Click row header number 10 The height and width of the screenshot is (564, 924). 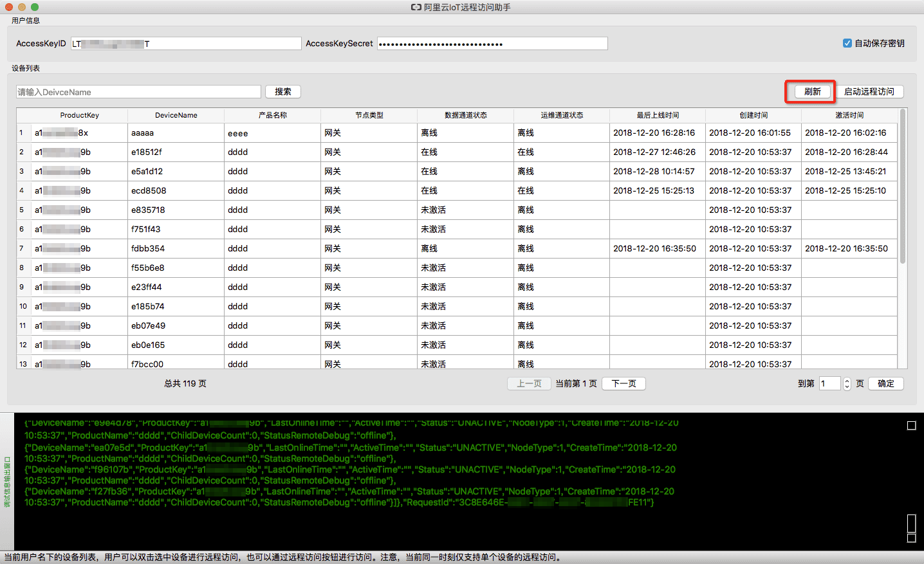pos(24,306)
